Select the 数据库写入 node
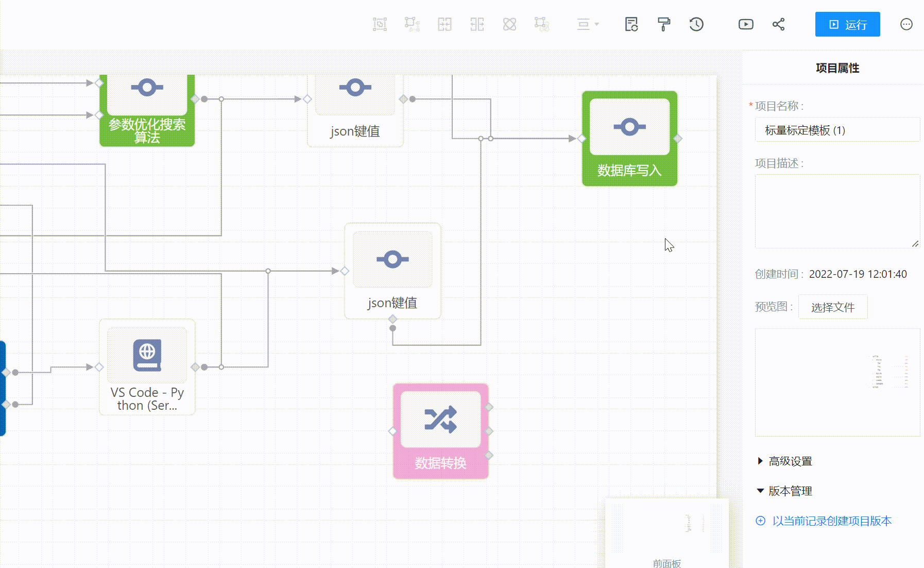The height and width of the screenshot is (568, 924). pos(629,138)
